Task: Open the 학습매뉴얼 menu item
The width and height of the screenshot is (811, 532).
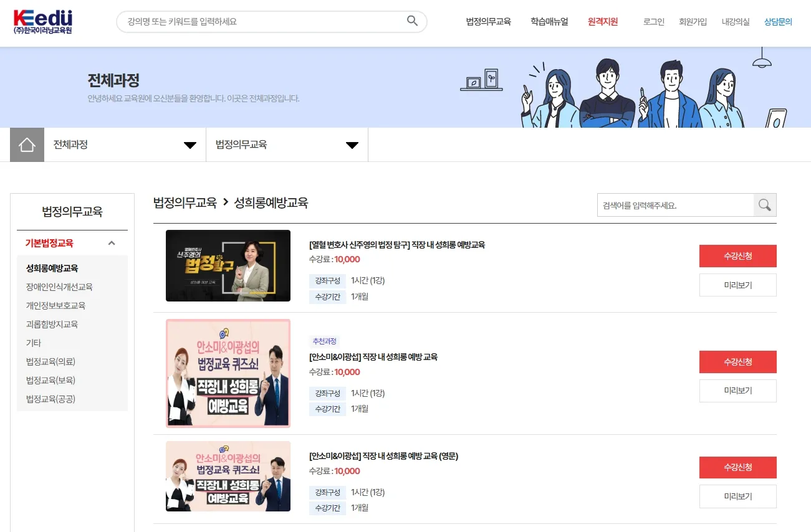Action: click(549, 21)
